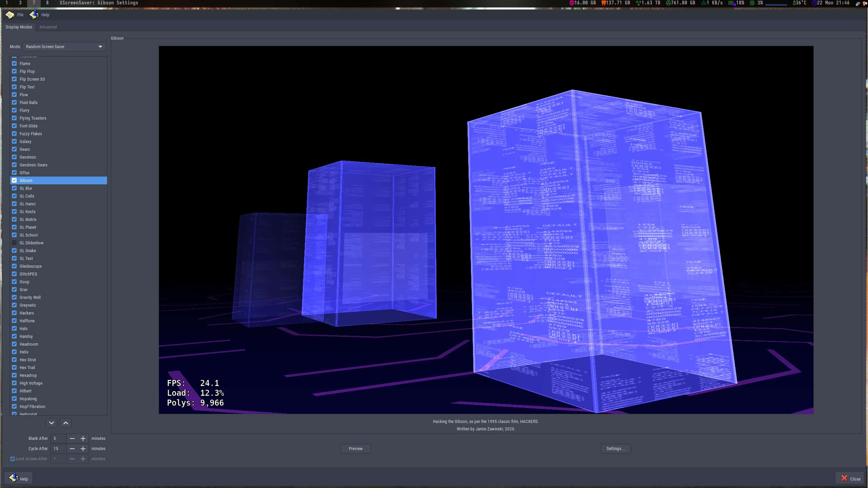Image resolution: width=868 pixels, height=488 pixels.
Task: Toggle the Lock Screen After checkbox
Action: (x=13, y=459)
